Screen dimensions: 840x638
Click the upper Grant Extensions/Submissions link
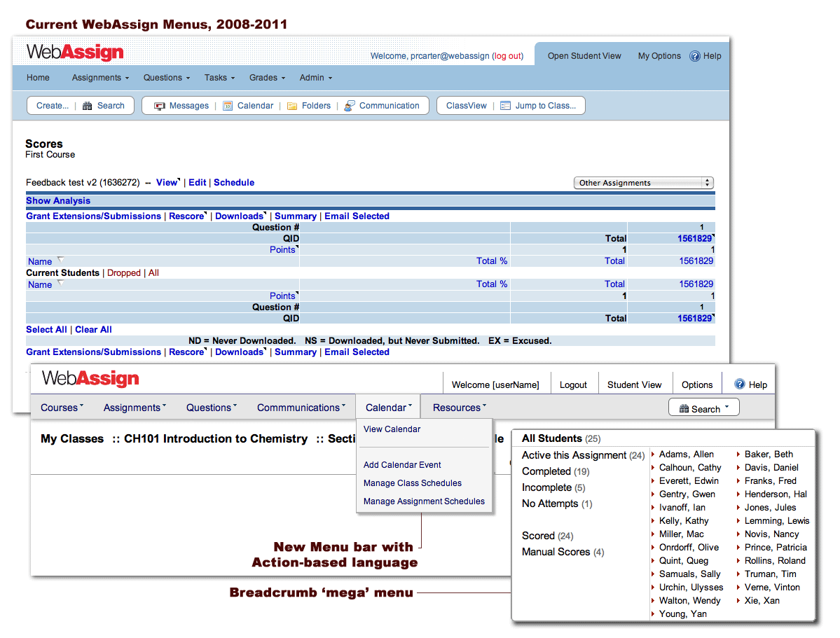[x=94, y=216]
